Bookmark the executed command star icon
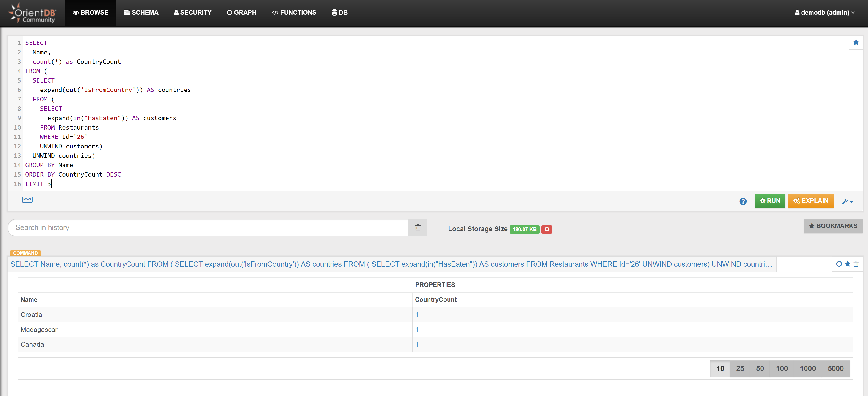Viewport: 868px width, 396px height. point(847,264)
